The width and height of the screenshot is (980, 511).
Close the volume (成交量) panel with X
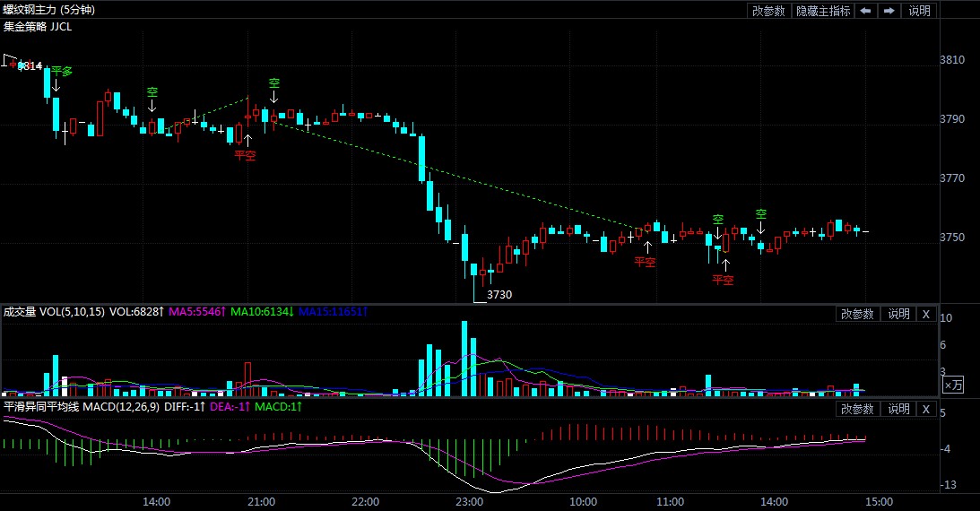pyautogui.click(x=926, y=314)
